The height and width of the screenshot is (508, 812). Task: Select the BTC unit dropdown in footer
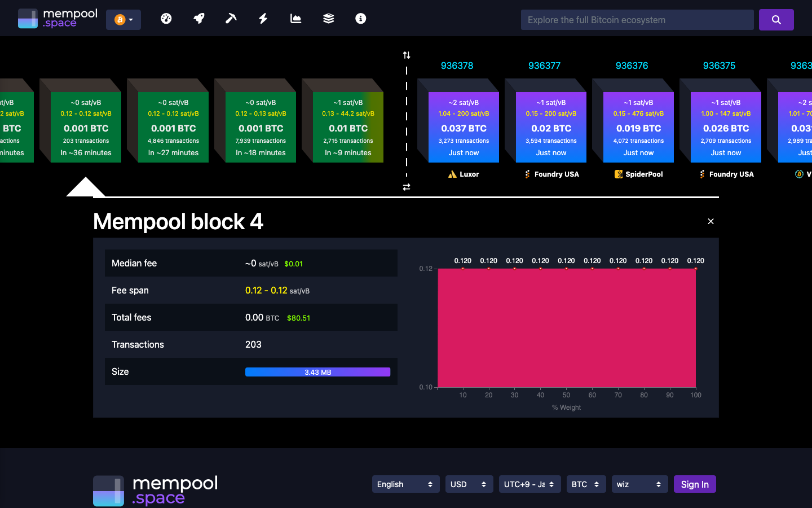click(x=586, y=484)
